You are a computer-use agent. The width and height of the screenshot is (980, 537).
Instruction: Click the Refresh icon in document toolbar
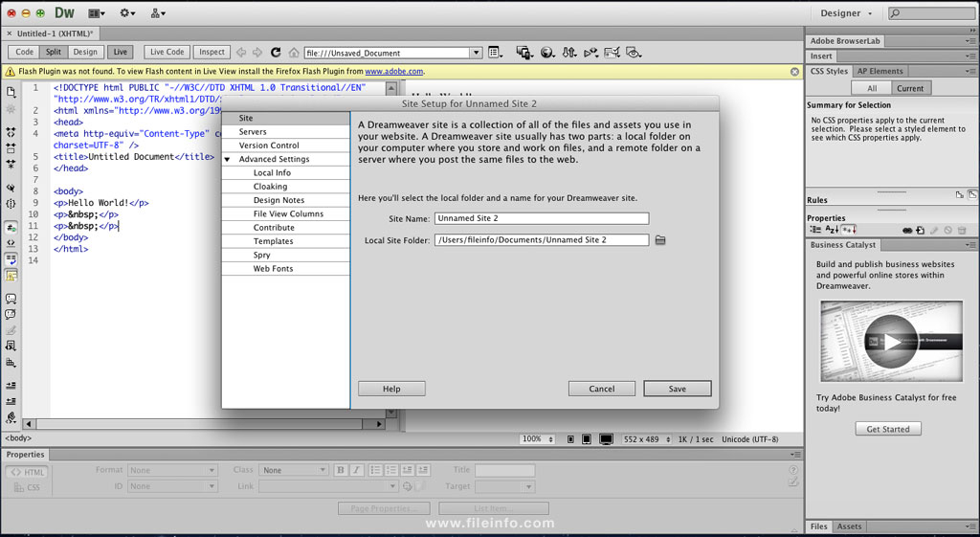276,53
